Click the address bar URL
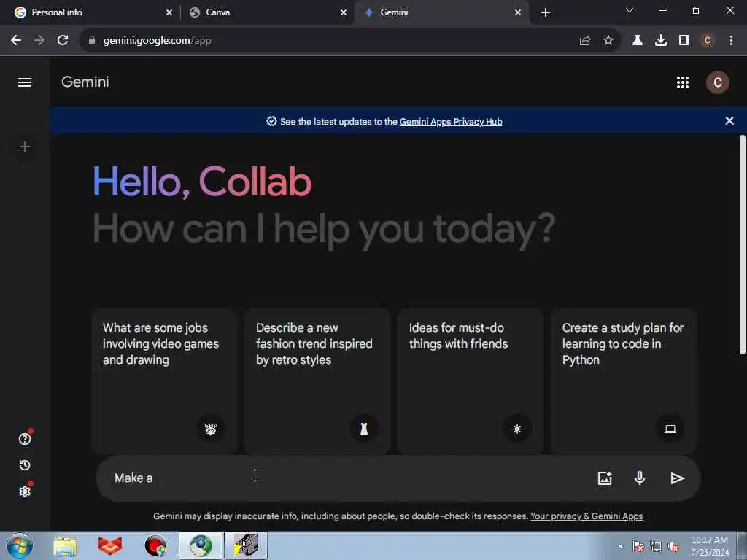Image resolution: width=747 pixels, height=560 pixels. click(x=158, y=41)
